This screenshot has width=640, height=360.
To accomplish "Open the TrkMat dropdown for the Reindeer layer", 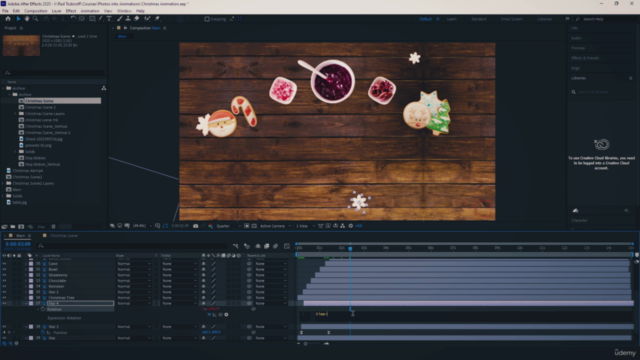I will click(179, 287).
